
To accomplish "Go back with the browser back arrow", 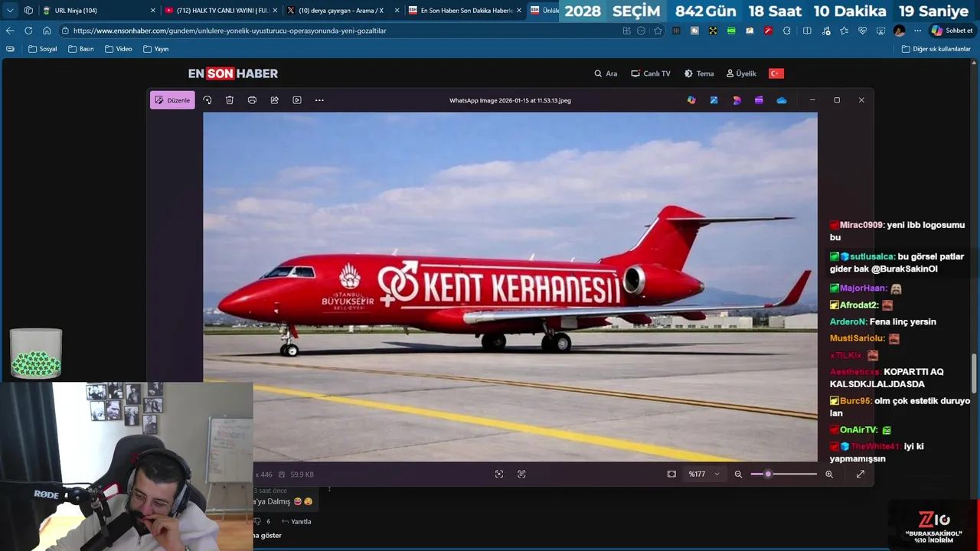I will point(10,31).
